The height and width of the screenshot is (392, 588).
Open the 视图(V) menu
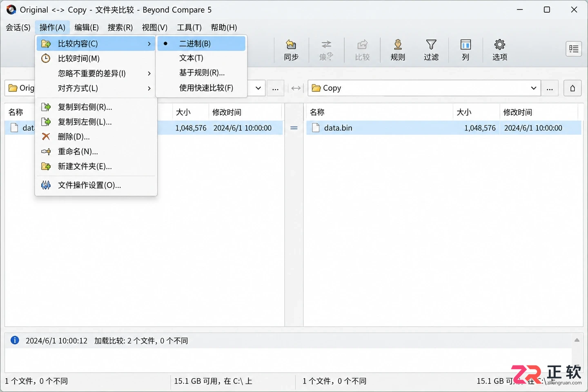click(154, 27)
